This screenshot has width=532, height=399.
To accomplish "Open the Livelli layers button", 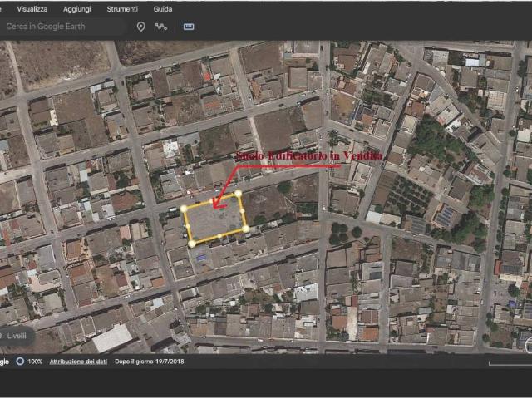I will [x=17, y=336].
